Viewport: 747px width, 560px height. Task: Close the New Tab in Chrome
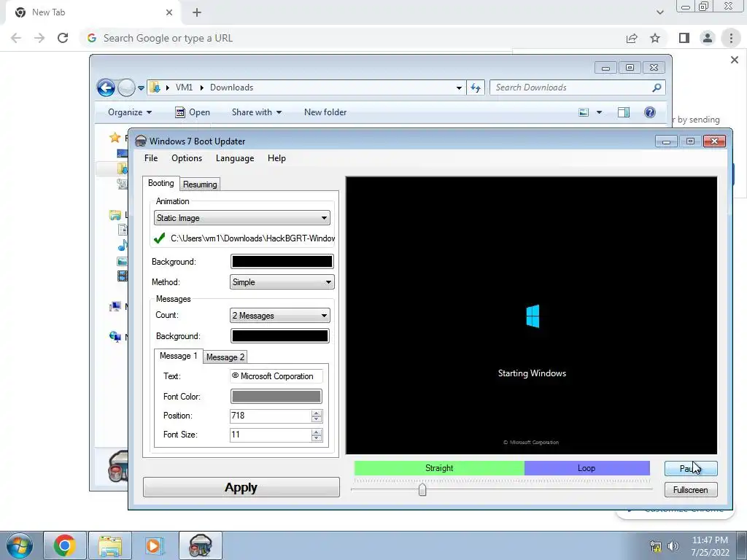click(169, 13)
